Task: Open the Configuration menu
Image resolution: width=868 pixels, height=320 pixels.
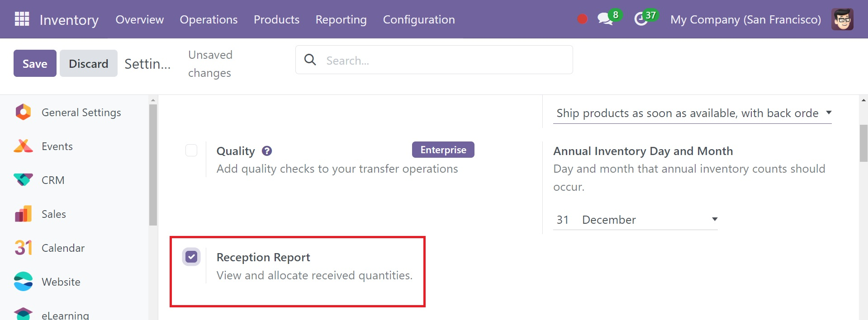Action: click(x=419, y=19)
